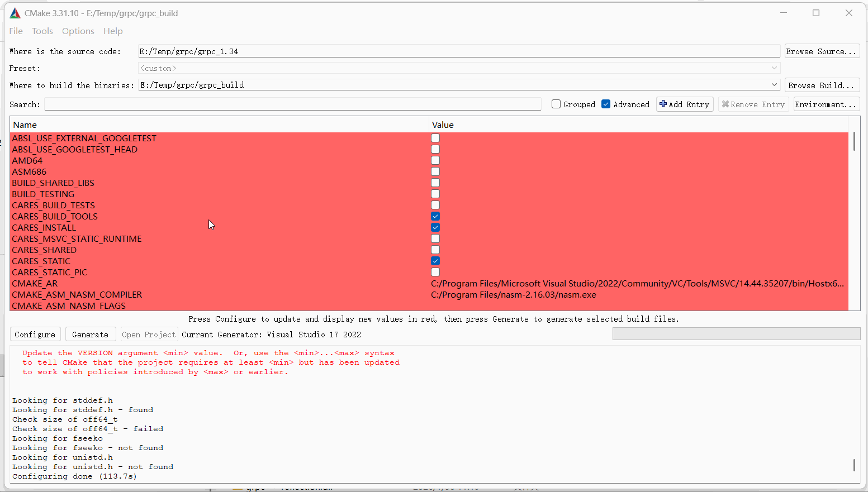Select the CARES_SHARED row name
The height and width of the screenshot is (492, 868).
click(44, 250)
